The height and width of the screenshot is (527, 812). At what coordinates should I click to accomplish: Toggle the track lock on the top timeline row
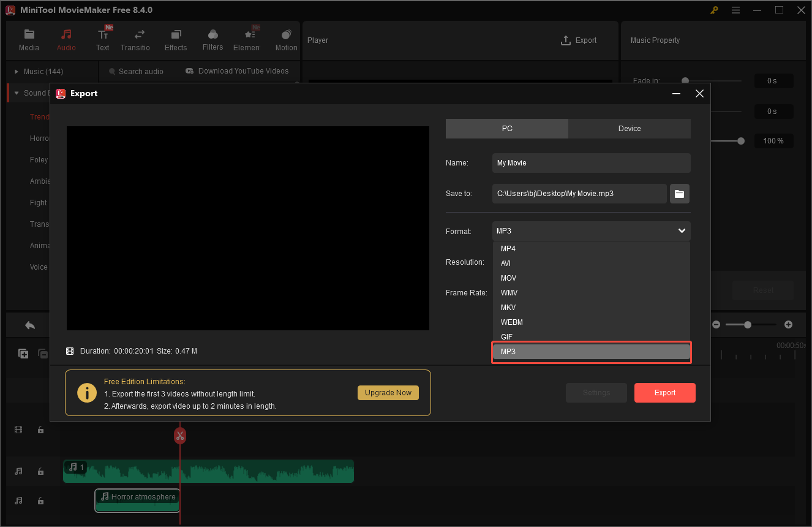(x=40, y=430)
